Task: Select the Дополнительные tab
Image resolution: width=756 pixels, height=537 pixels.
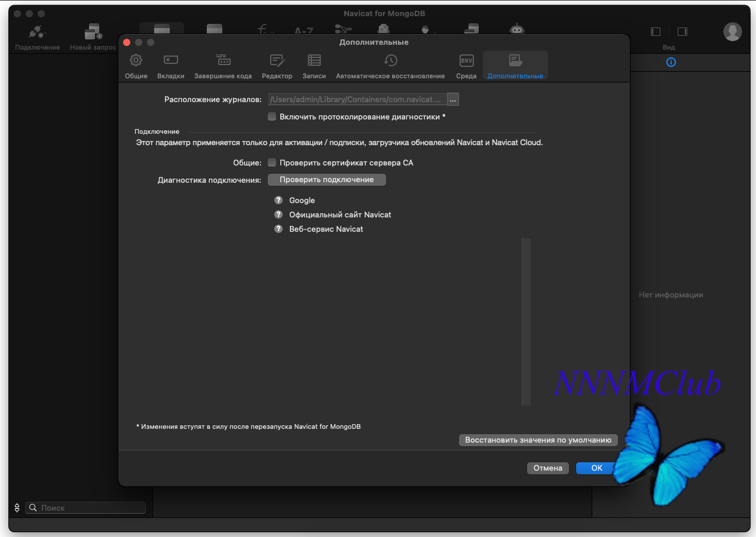Action: point(515,66)
